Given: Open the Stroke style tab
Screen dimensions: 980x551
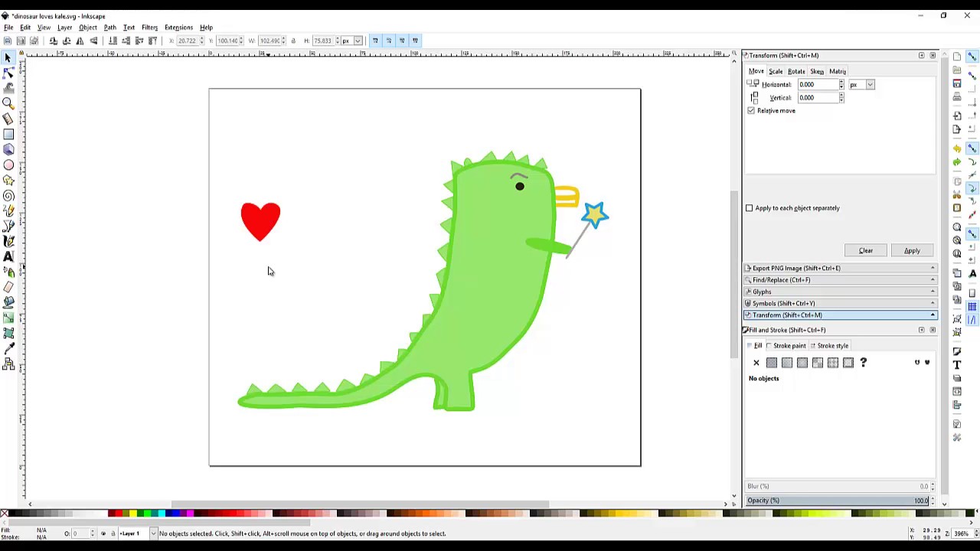Looking at the screenshot, I should coord(829,346).
